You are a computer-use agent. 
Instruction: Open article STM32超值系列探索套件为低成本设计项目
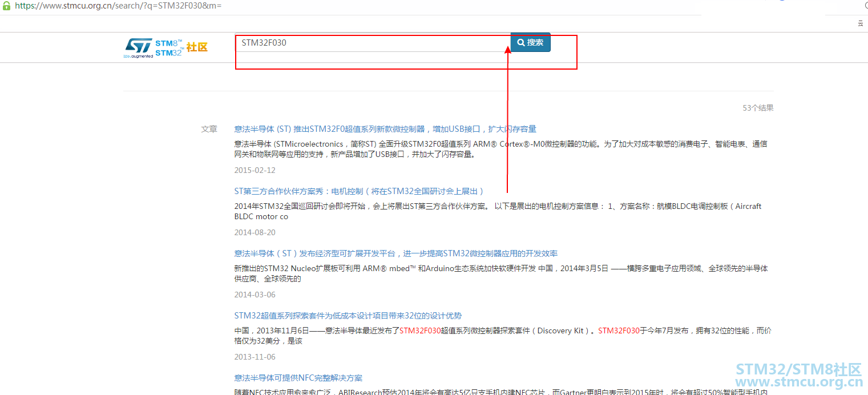[x=348, y=316]
